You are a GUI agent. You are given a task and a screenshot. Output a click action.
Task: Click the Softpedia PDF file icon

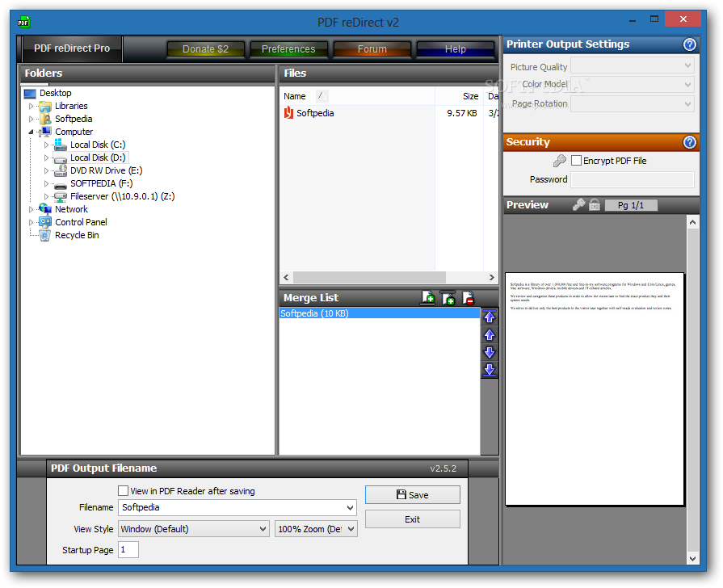288,112
